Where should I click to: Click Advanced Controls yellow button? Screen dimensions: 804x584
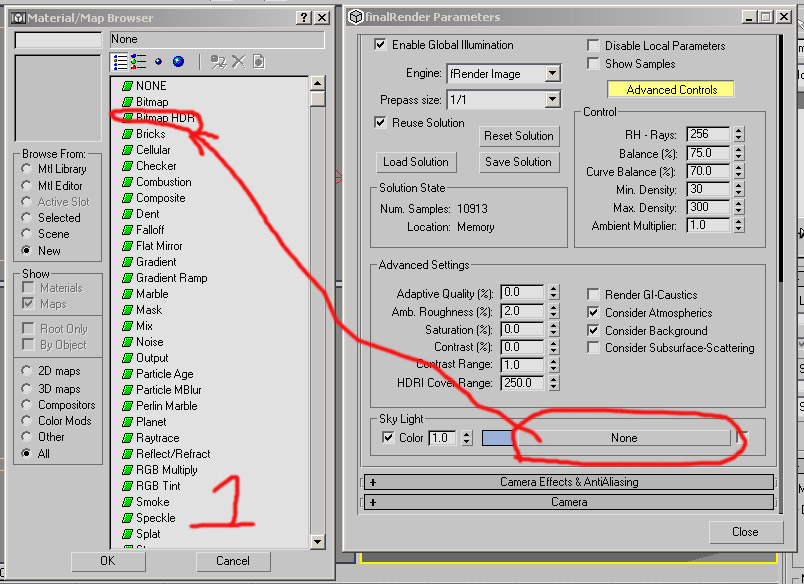[671, 90]
